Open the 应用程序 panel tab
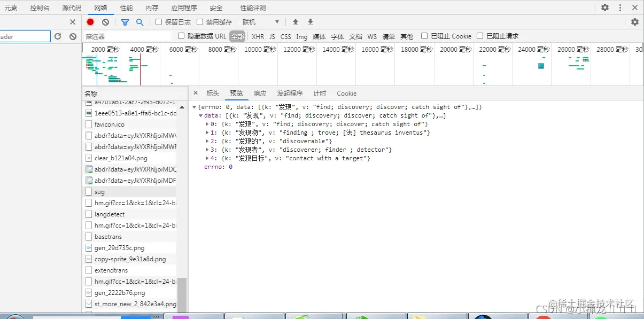 click(184, 7)
